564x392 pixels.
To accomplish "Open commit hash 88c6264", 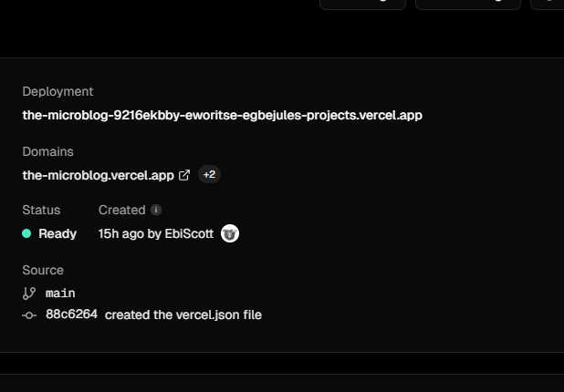I will pyautogui.click(x=71, y=315).
